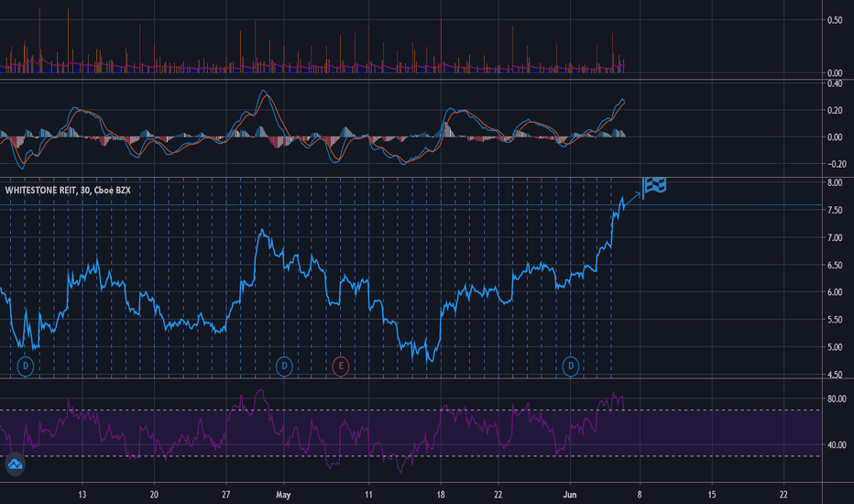Click the 7.50 price axis label

[835, 210]
